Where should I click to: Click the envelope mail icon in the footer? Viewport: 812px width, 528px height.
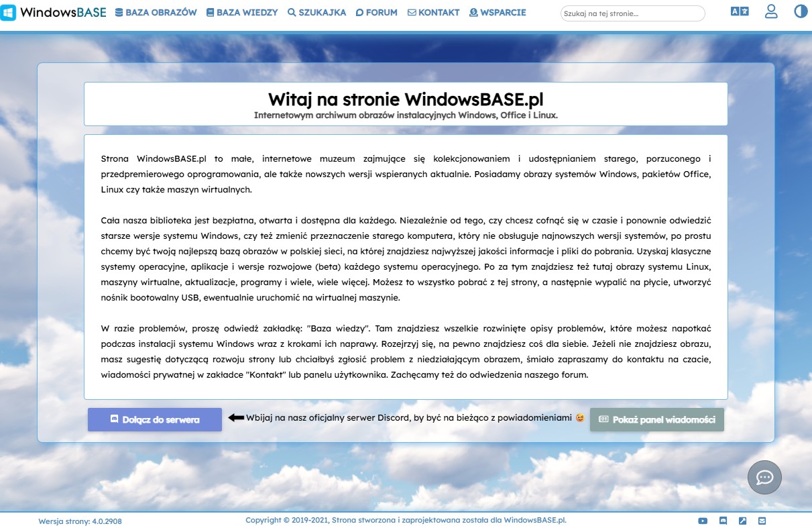pos(762,521)
